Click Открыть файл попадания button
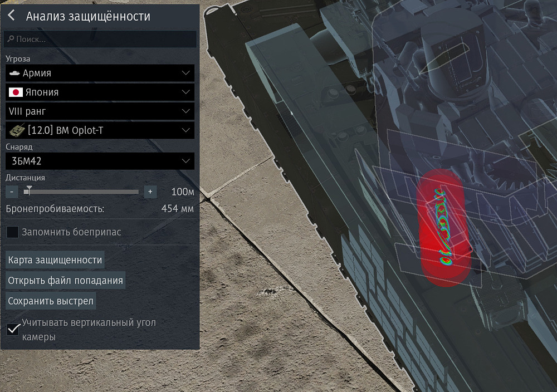Screen dimensions: 557x392 tap(65, 281)
